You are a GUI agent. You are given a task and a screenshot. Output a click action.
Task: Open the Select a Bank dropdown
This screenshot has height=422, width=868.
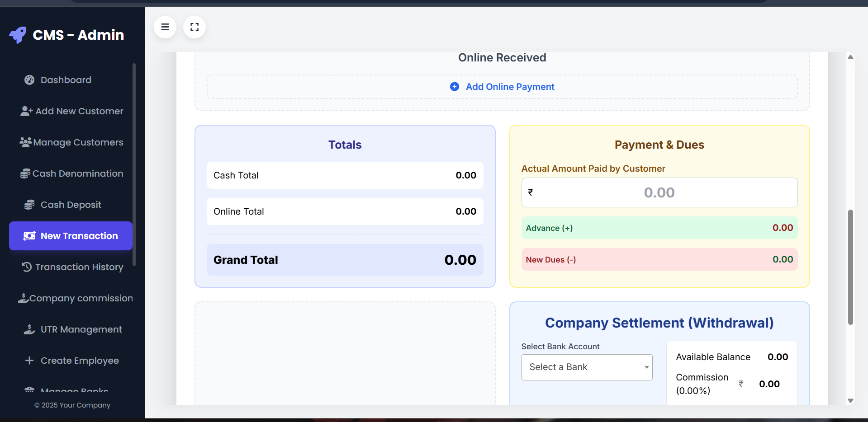[x=587, y=367]
